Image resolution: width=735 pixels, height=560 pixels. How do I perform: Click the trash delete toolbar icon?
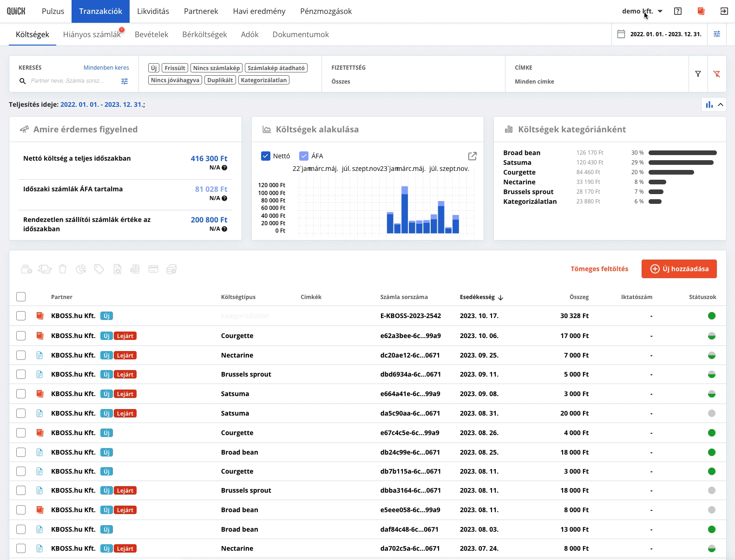(x=63, y=269)
